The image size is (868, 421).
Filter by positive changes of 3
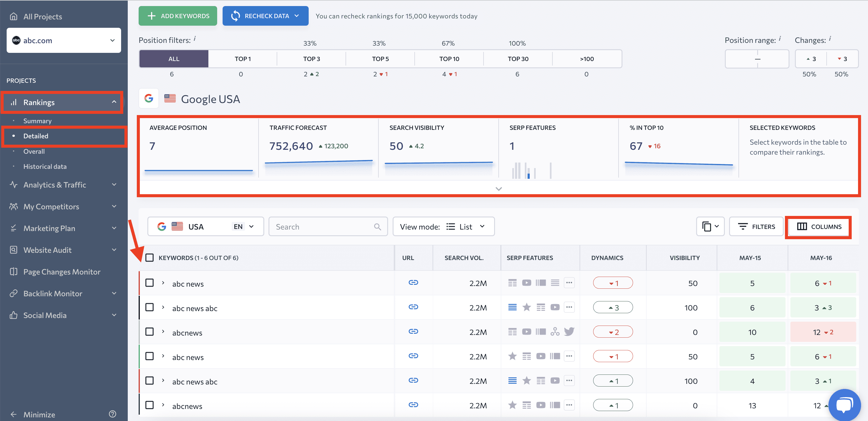(811, 59)
